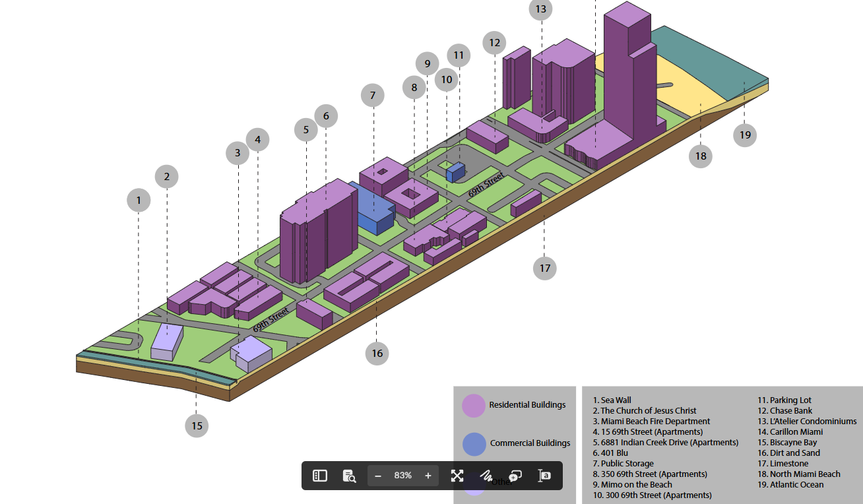Image resolution: width=863 pixels, height=504 pixels.
Task: Add a comment with the speech-bubble icon
Action: pyautogui.click(x=515, y=476)
